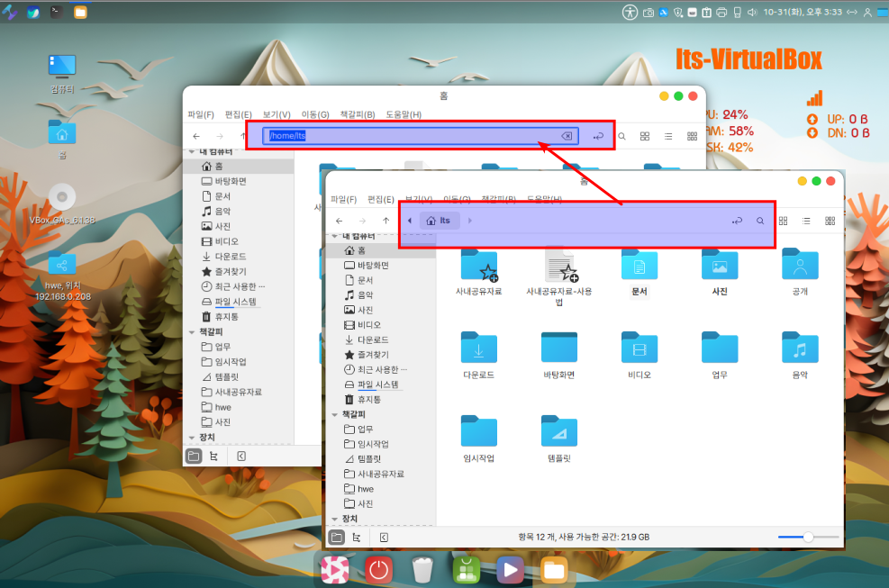Click search icon in back window toolbar

pyautogui.click(x=622, y=136)
